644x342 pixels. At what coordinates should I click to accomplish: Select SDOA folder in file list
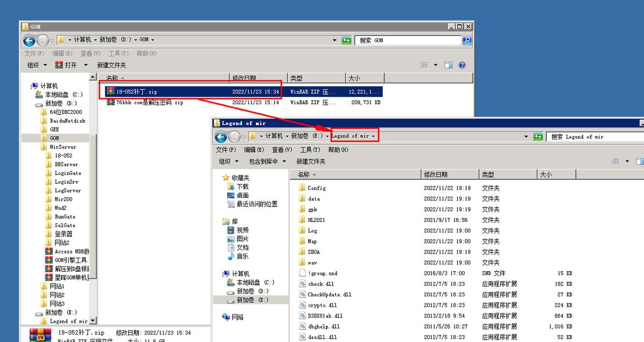tap(314, 252)
